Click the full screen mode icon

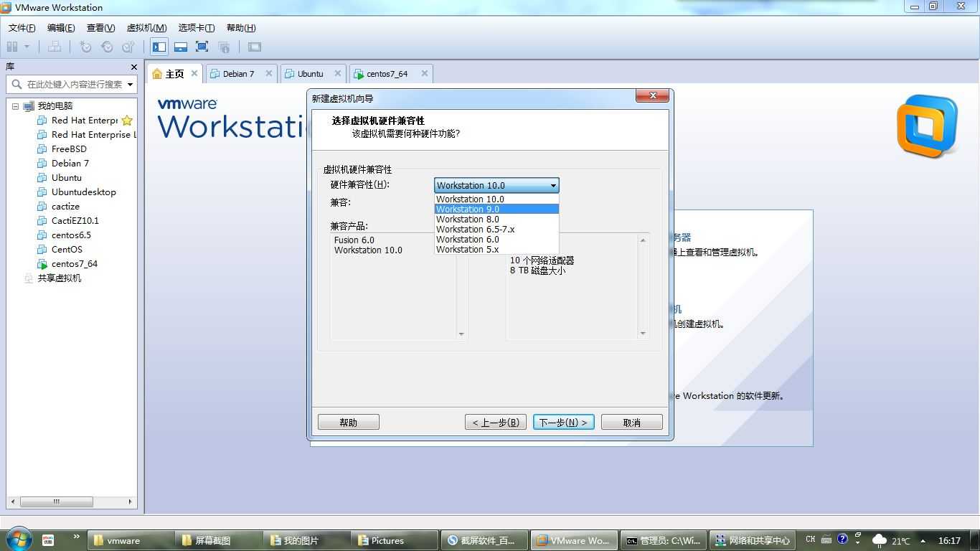[202, 47]
